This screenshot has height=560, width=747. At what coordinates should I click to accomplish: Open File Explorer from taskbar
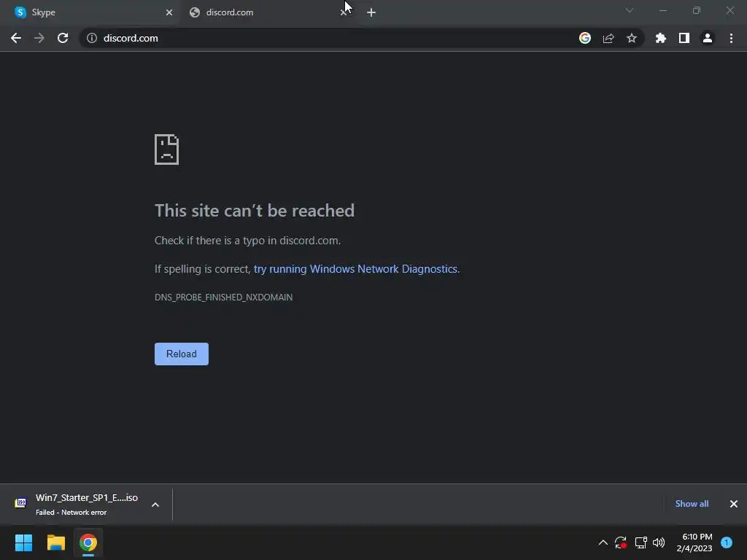(x=55, y=542)
